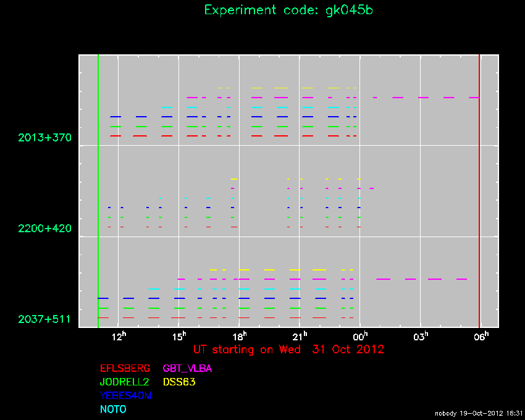Viewport: 525px width, 420px height.
Task: Select the 21h time axis label
Action: (300, 336)
